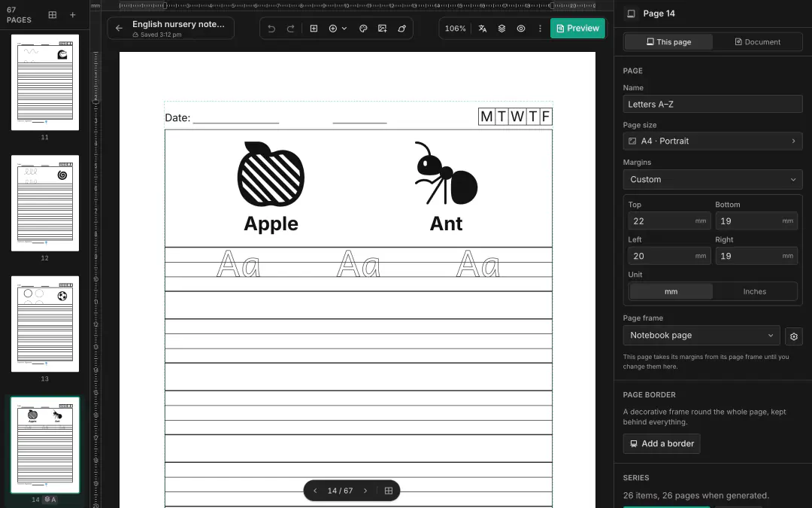The image size is (812, 508).
Task: Add a new page with plus icon
Action: coord(72,14)
